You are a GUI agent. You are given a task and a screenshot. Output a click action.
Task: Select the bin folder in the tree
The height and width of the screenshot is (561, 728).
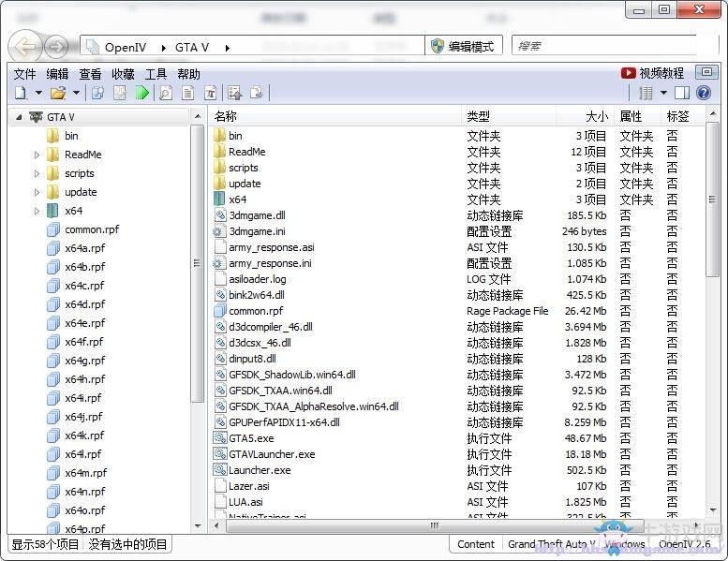71,136
